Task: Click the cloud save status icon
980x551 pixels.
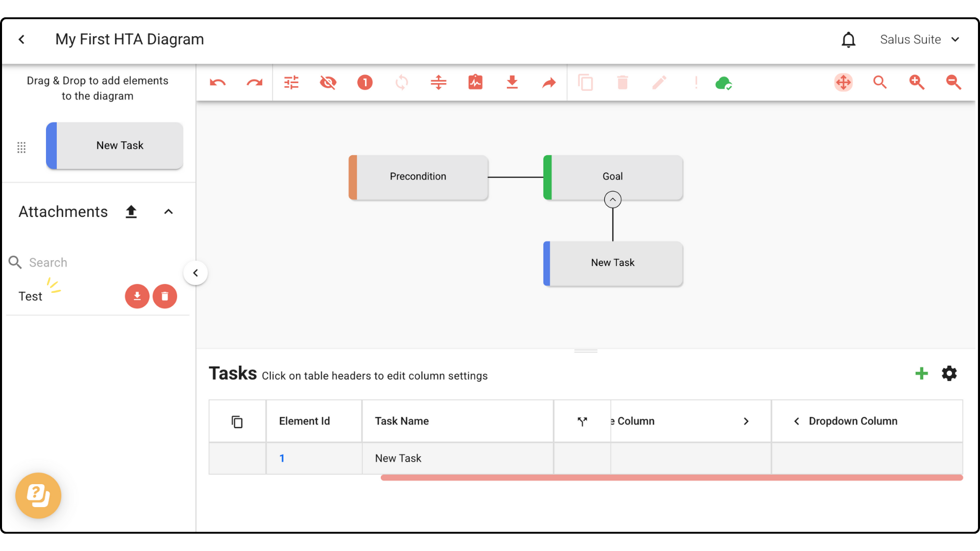Action: pos(723,83)
